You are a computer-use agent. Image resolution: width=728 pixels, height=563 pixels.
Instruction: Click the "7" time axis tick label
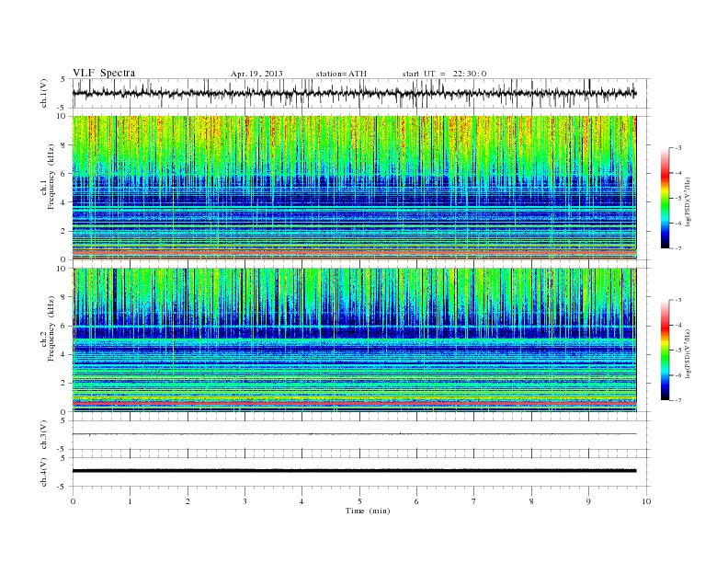474,501
